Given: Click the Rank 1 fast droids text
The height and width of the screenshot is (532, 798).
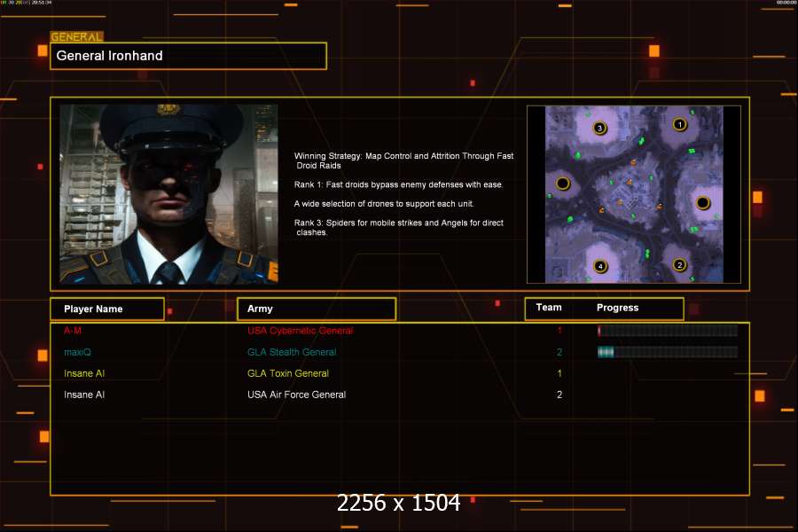Looking at the screenshot, I should click(398, 184).
